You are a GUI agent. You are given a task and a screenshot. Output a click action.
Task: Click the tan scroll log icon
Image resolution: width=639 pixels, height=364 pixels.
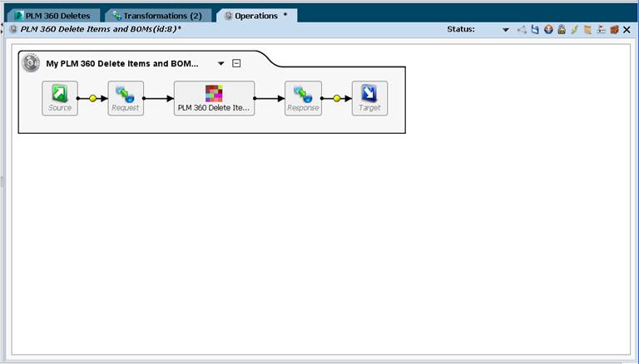click(x=587, y=29)
